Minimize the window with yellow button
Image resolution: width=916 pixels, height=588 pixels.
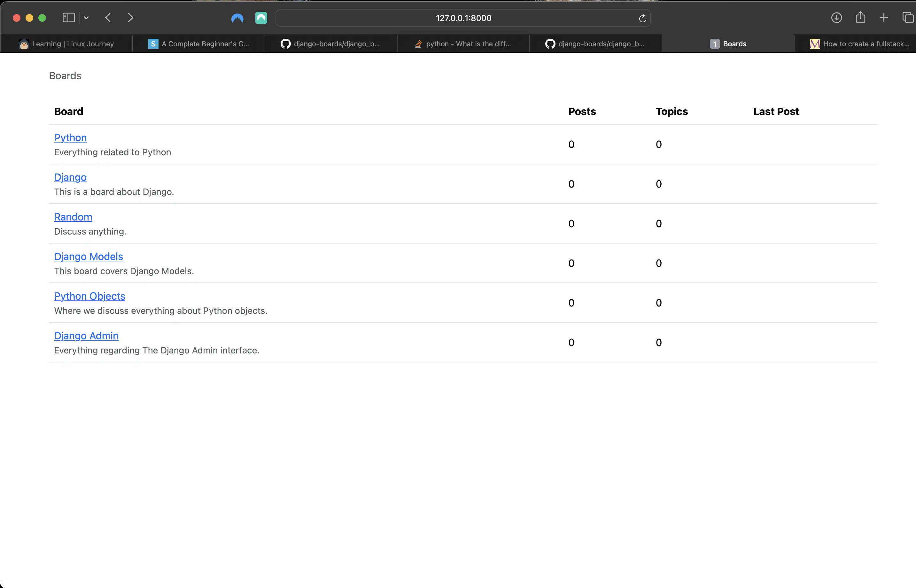coord(29,18)
